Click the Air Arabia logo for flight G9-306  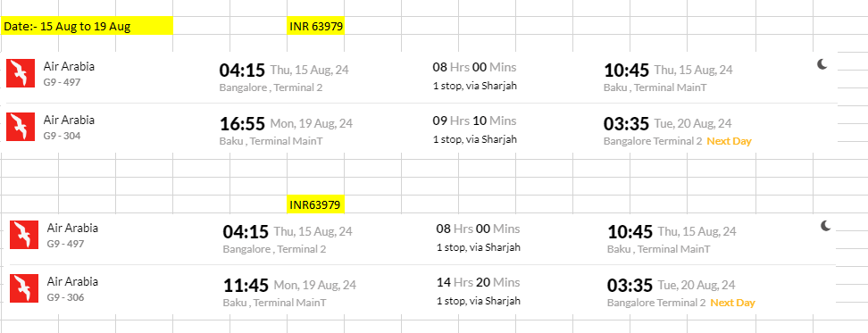[24, 288]
